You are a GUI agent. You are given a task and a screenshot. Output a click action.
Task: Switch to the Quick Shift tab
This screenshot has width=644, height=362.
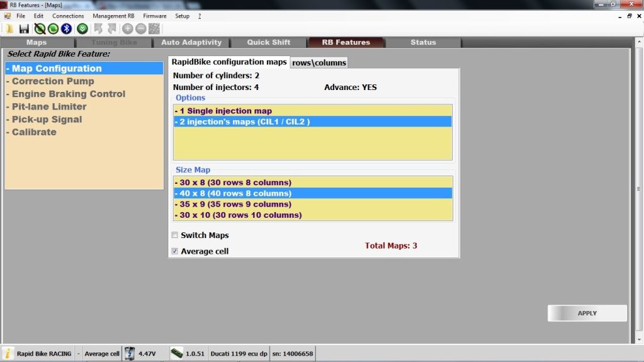[269, 42]
